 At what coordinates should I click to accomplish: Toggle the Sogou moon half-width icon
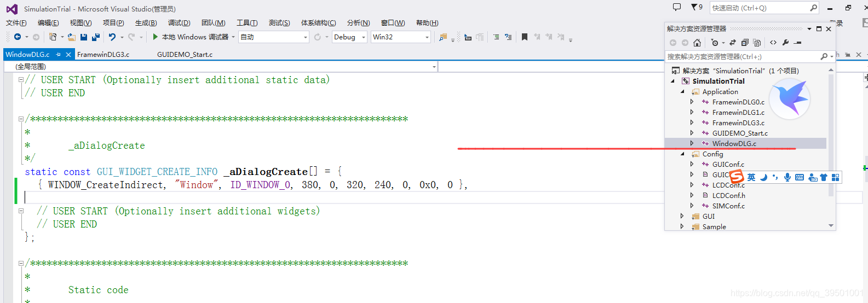(764, 177)
